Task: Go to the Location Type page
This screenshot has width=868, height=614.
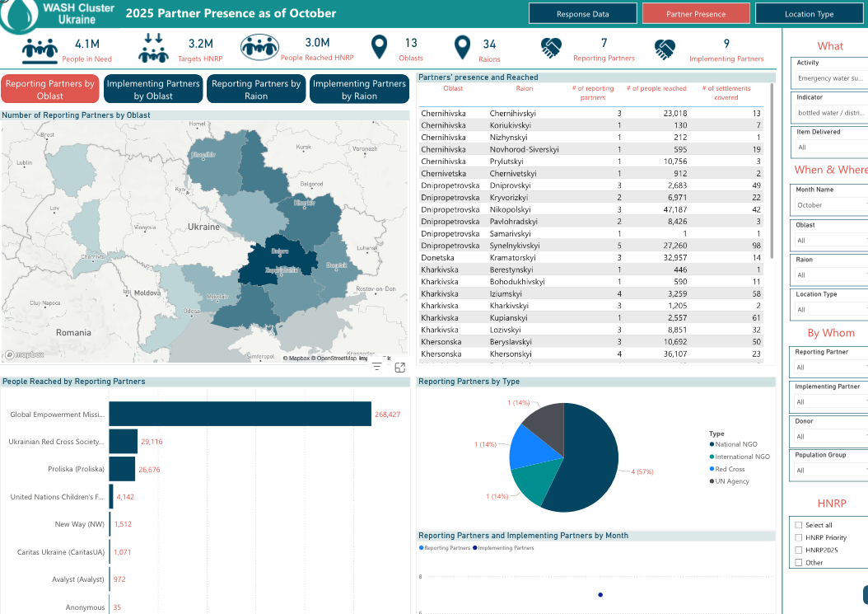Action: click(809, 14)
